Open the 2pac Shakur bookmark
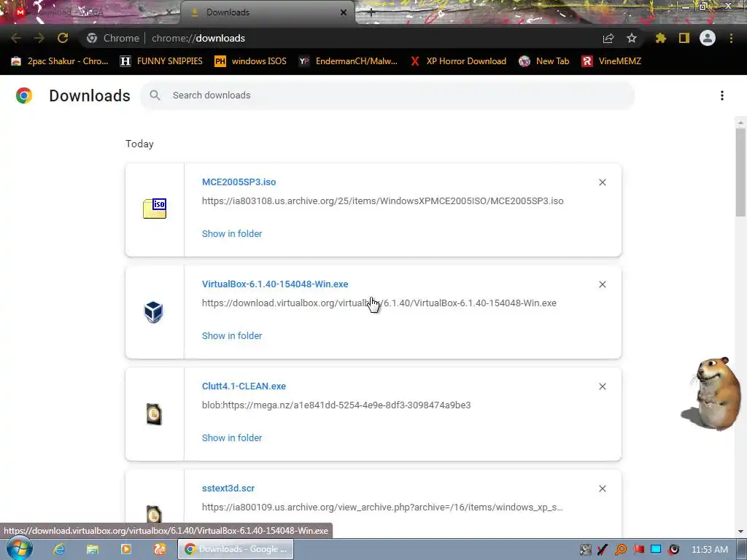Screen dimensions: 747x560 (x=60, y=61)
